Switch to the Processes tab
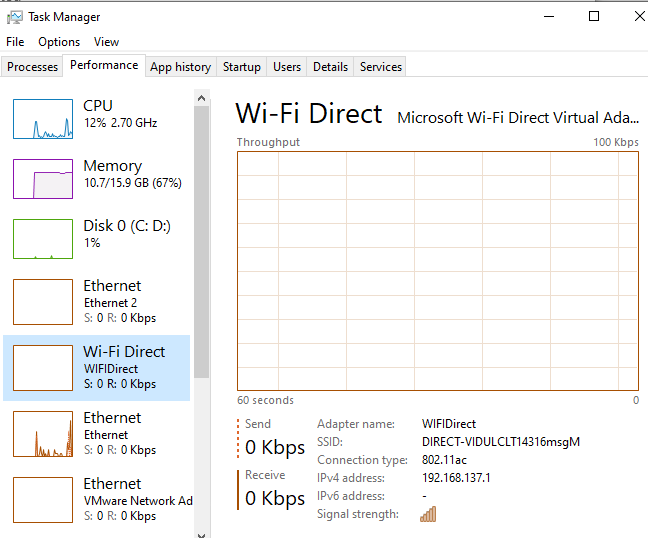648x538 pixels. pyautogui.click(x=32, y=67)
